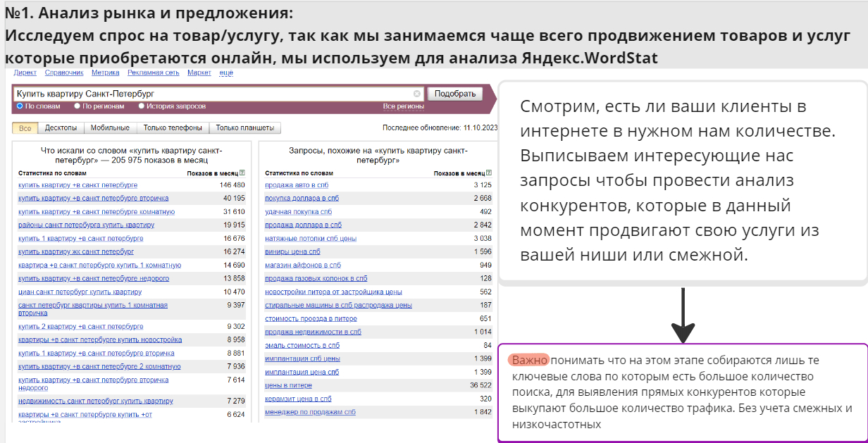This screenshot has width=868, height=443.
Task: Open similar query 'удачная покупка спб'
Action: pyautogui.click(x=299, y=211)
